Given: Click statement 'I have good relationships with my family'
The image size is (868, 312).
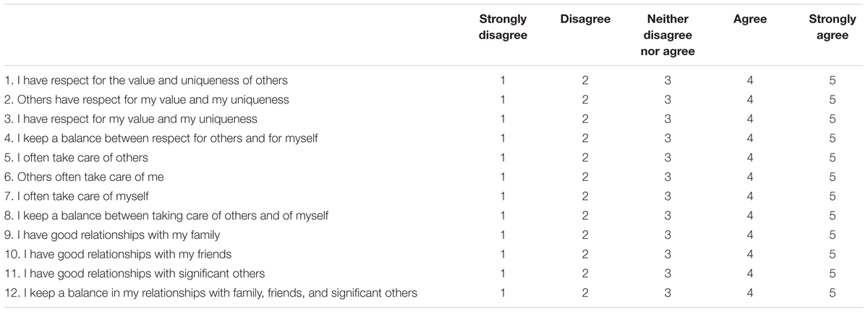Looking at the screenshot, I should click(122, 235).
